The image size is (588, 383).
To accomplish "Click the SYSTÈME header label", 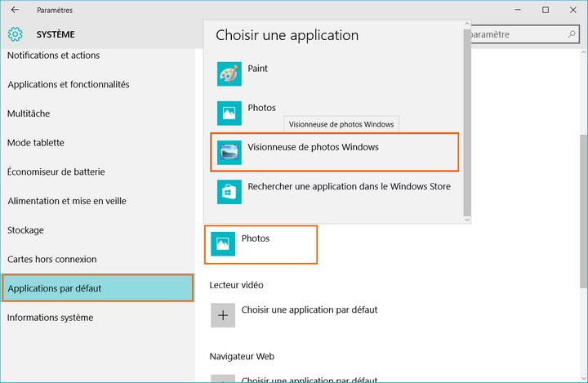I will [56, 34].
